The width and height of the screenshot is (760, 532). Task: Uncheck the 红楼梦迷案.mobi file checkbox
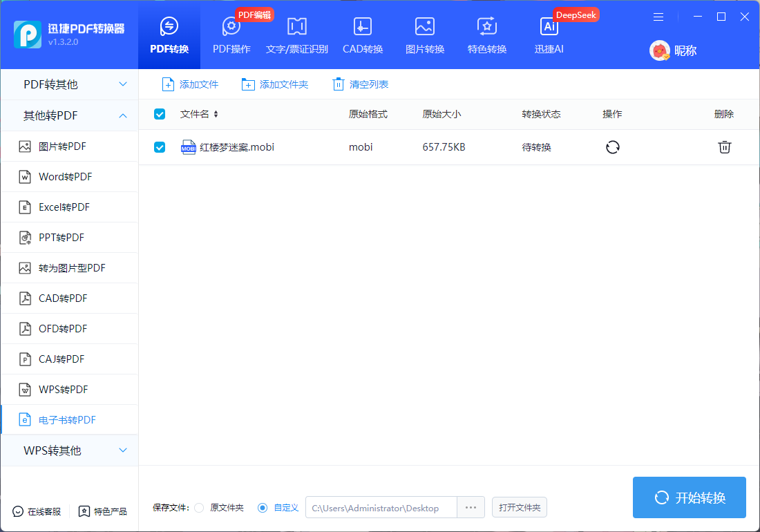point(160,146)
